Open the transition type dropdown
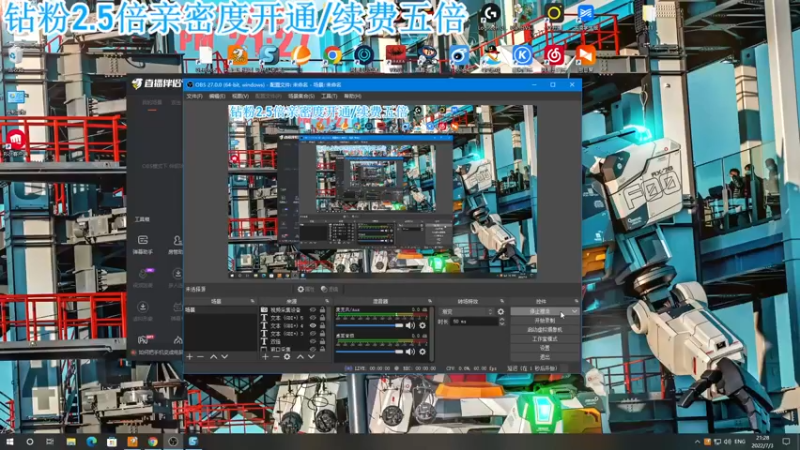The height and width of the screenshot is (450, 800). click(x=466, y=311)
